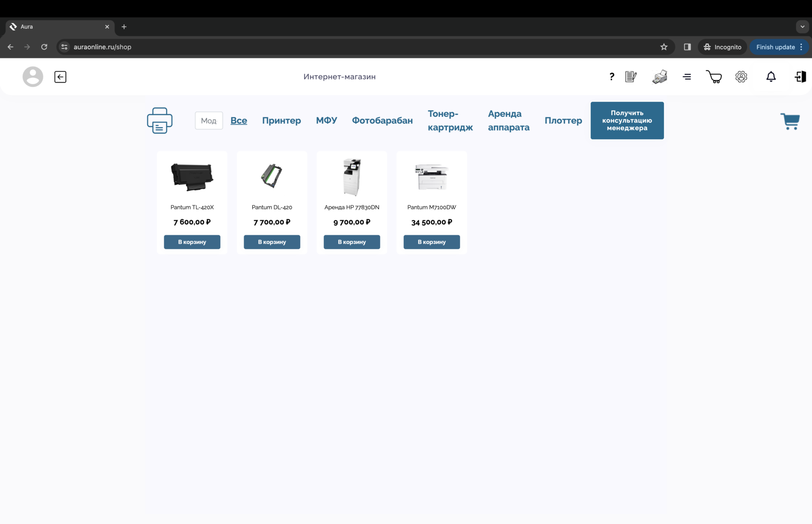This screenshot has height=524, width=812.
Task: Open the HP 77830DN rental image
Action: click(x=352, y=177)
